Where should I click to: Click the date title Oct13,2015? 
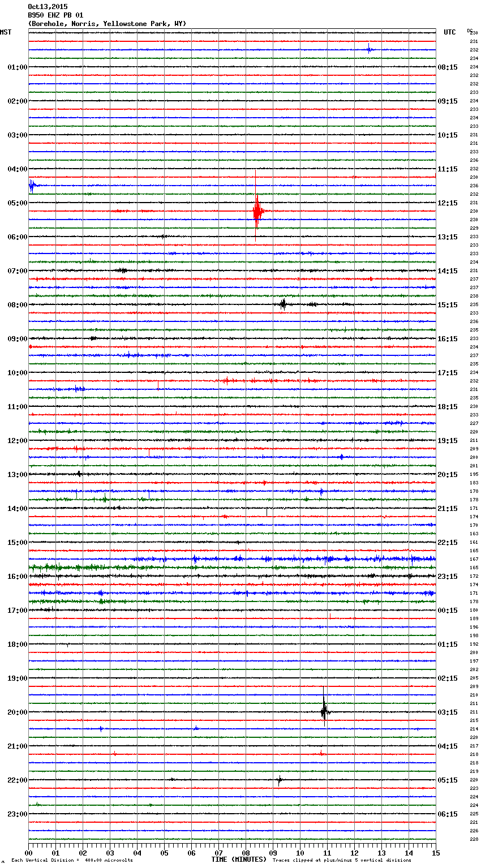(x=48, y=7)
